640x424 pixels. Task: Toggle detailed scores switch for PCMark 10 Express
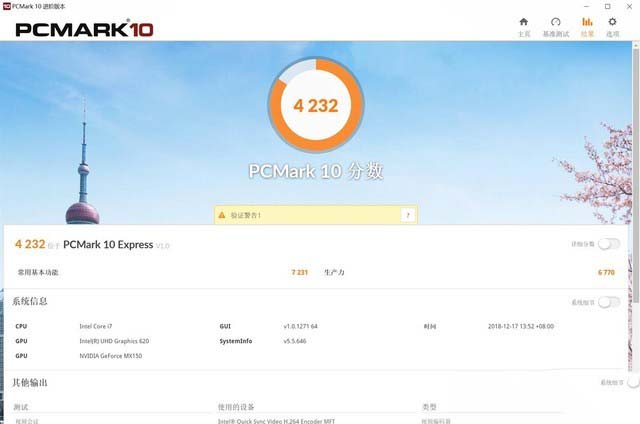click(x=609, y=244)
